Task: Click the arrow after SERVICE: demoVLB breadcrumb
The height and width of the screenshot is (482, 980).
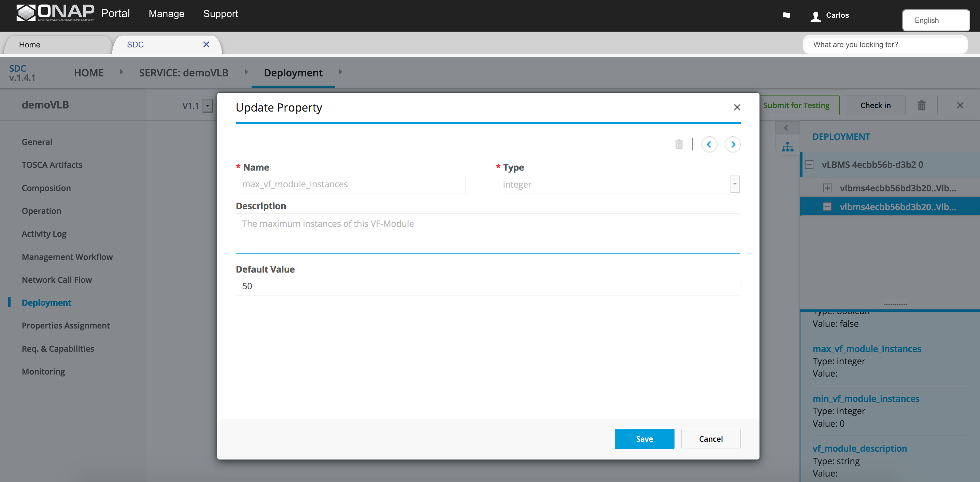Action: tap(246, 72)
